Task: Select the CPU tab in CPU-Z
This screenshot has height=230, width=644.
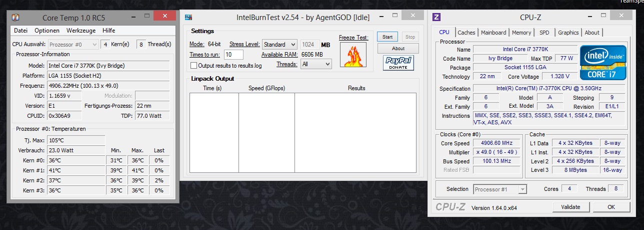Action: click(444, 32)
